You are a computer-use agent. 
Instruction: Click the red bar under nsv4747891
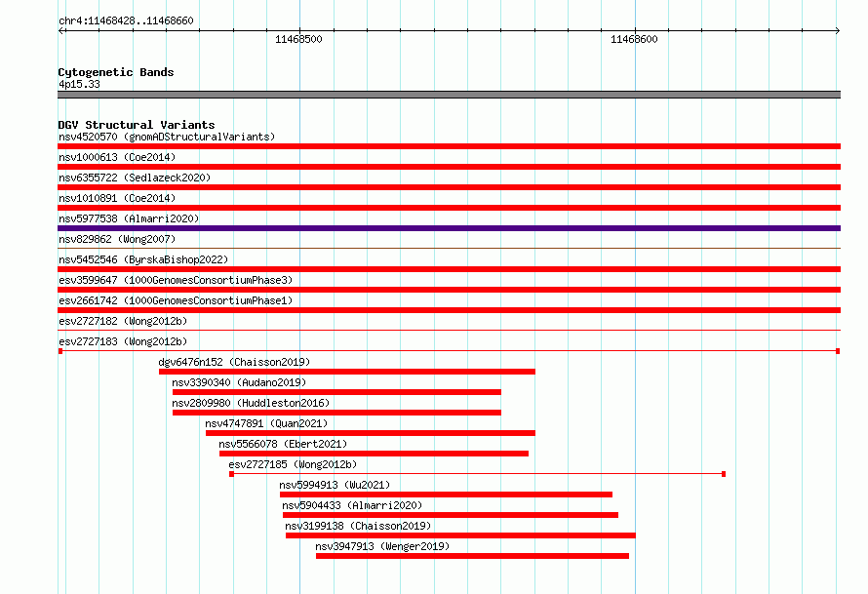tap(371, 433)
